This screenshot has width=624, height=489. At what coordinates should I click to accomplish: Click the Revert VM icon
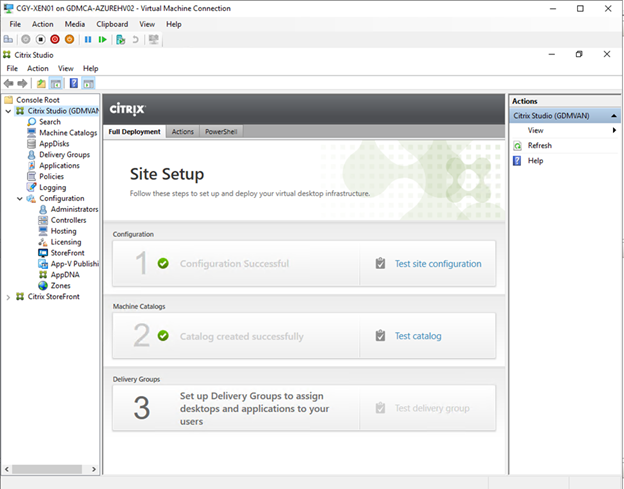135,39
